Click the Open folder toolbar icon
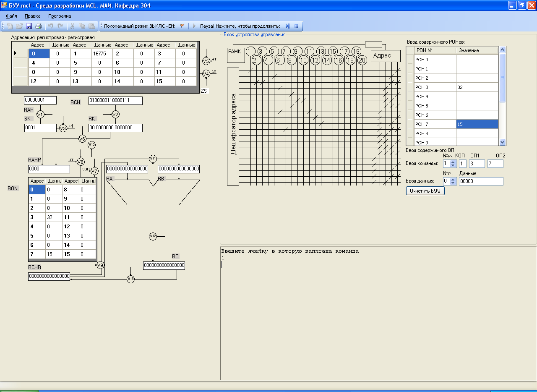This screenshot has height=392, width=537. tap(19, 26)
